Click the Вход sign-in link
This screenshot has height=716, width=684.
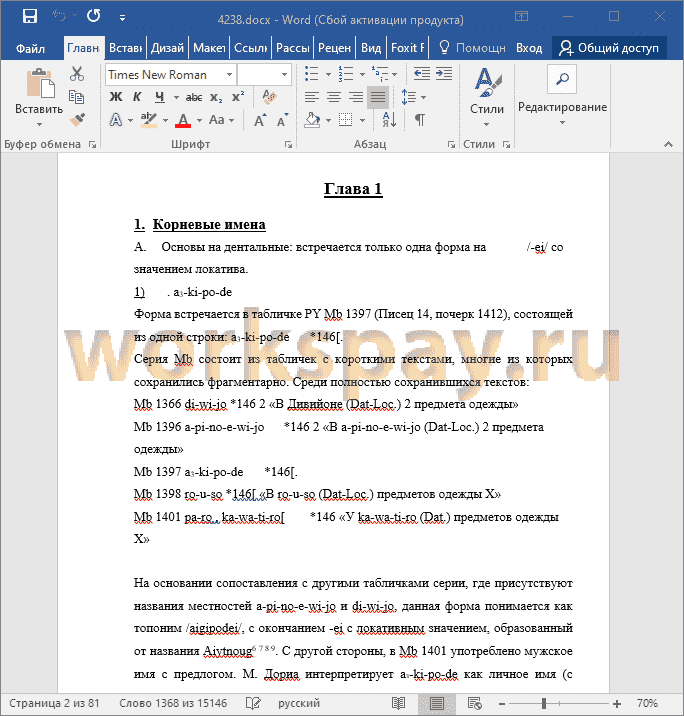pos(529,48)
